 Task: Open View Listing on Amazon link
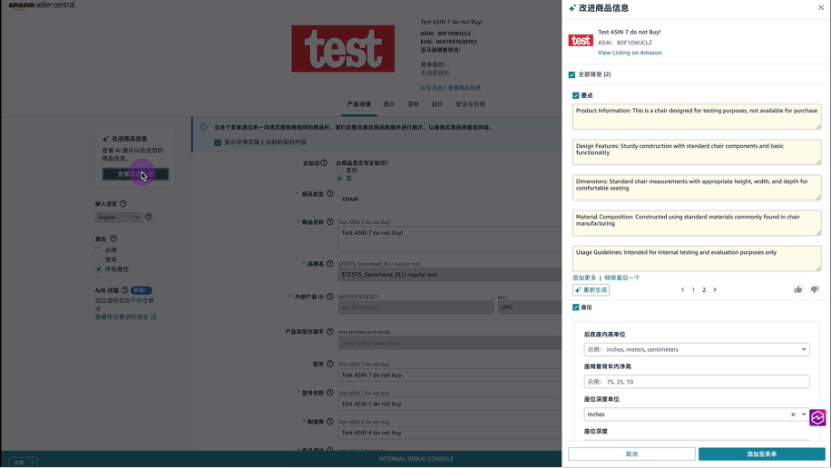point(629,52)
